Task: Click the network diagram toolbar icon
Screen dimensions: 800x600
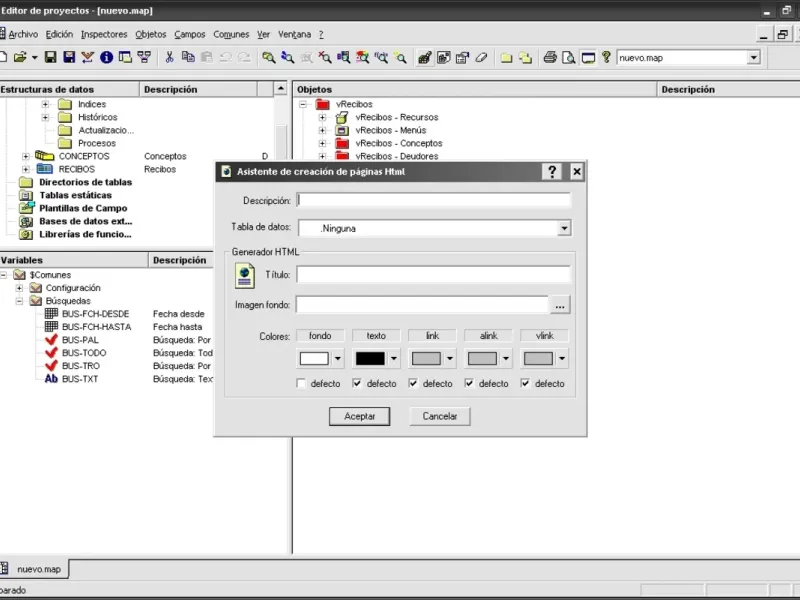Action: coord(144,57)
